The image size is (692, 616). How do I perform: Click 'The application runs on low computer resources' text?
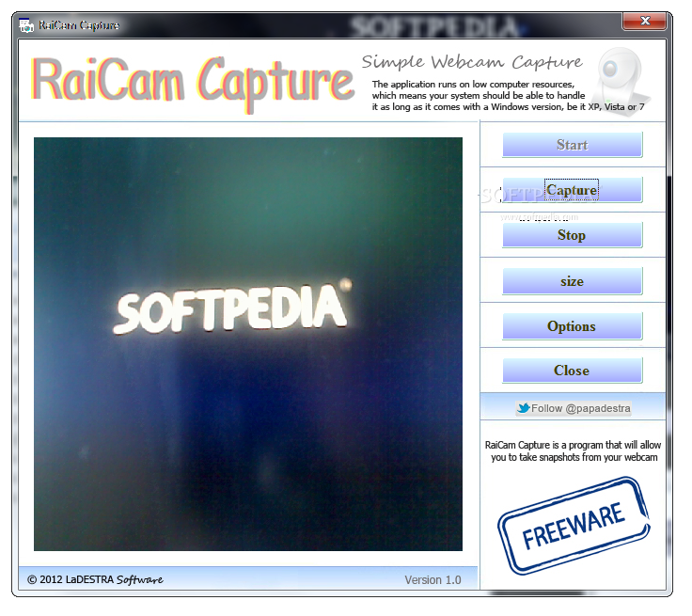pos(508,95)
